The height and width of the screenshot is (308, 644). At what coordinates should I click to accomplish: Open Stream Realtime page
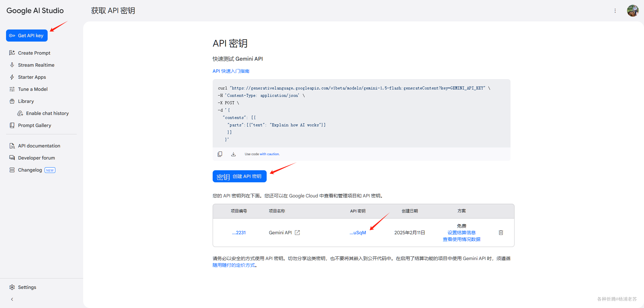pyautogui.click(x=36, y=65)
